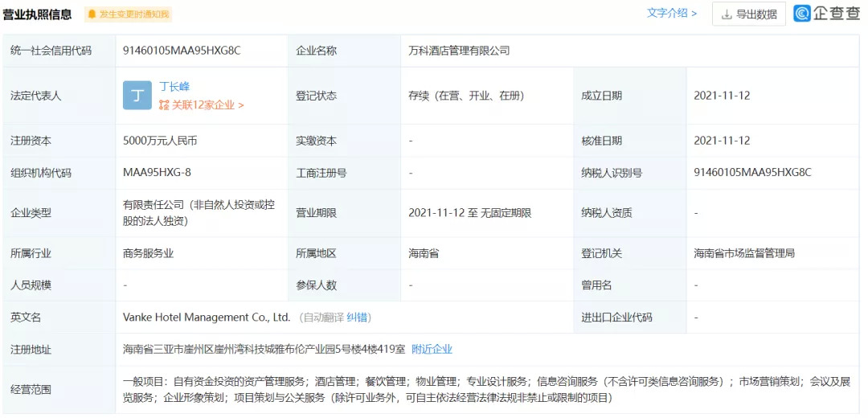The width and height of the screenshot is (868, 418).
Task: Click the 实缴资本 field label
Action: (x=316, y=141)
